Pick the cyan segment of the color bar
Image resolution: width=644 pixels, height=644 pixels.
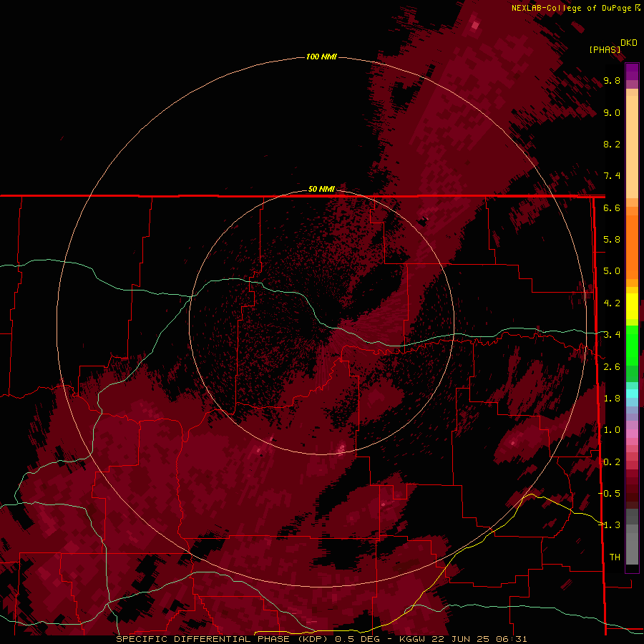click(x=632, y=394)
